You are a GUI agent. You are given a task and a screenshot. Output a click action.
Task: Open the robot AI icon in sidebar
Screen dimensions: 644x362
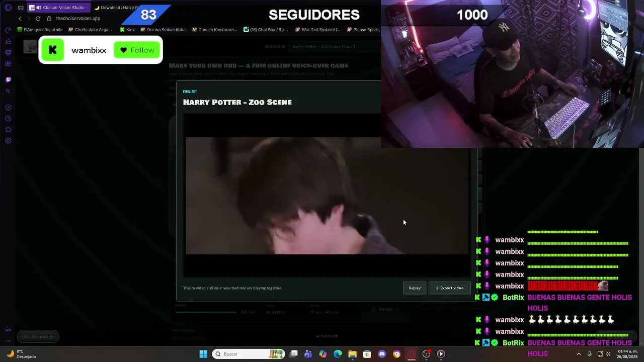pyautogui.click(x=8, y=41)
